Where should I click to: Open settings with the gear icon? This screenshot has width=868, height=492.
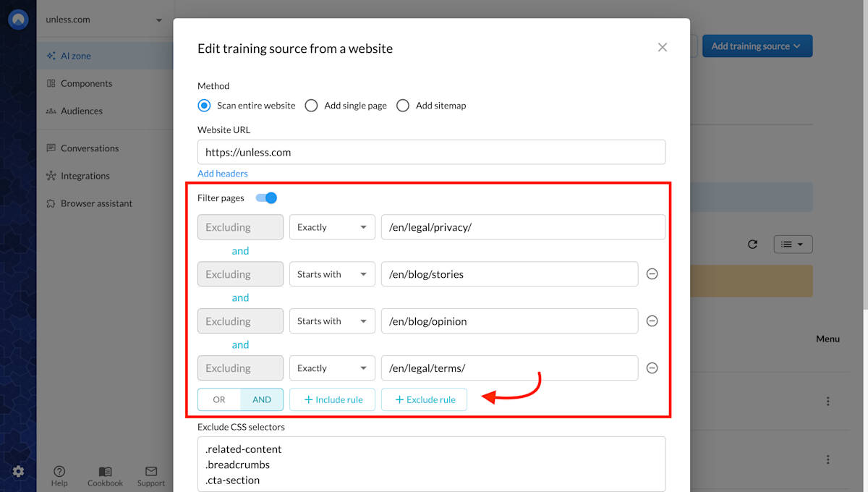(x=19, y=471)
